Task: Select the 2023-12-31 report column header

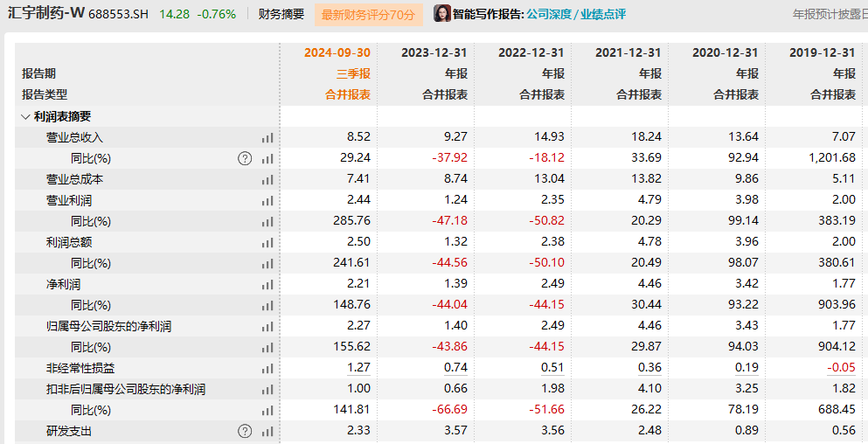Action: [434, 52]
